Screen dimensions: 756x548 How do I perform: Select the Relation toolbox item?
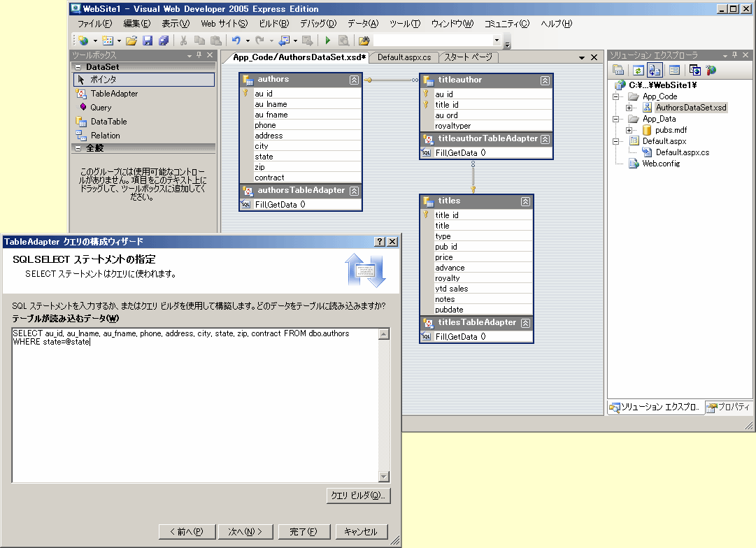pos(143,136)
